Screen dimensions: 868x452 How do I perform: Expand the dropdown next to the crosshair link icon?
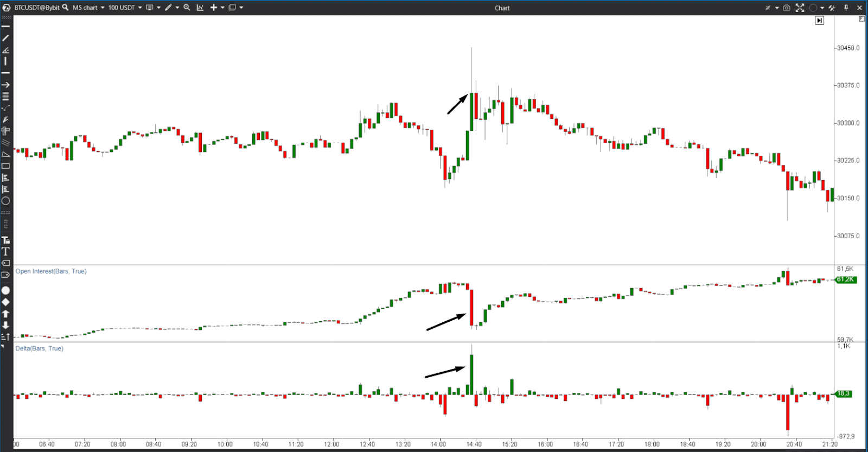[x=777, y=8]
